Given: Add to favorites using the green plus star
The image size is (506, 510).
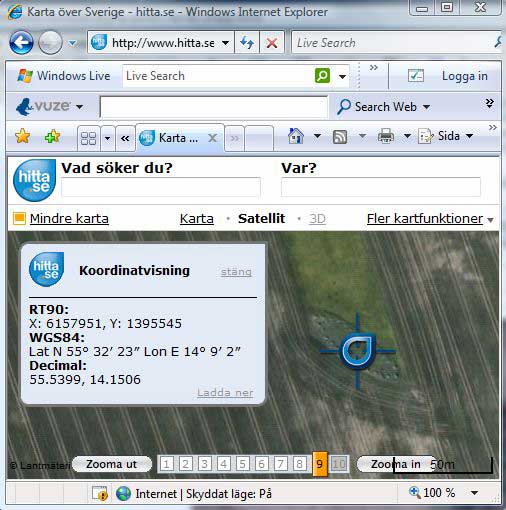Looking at the screenshot, I should [53, 136].
